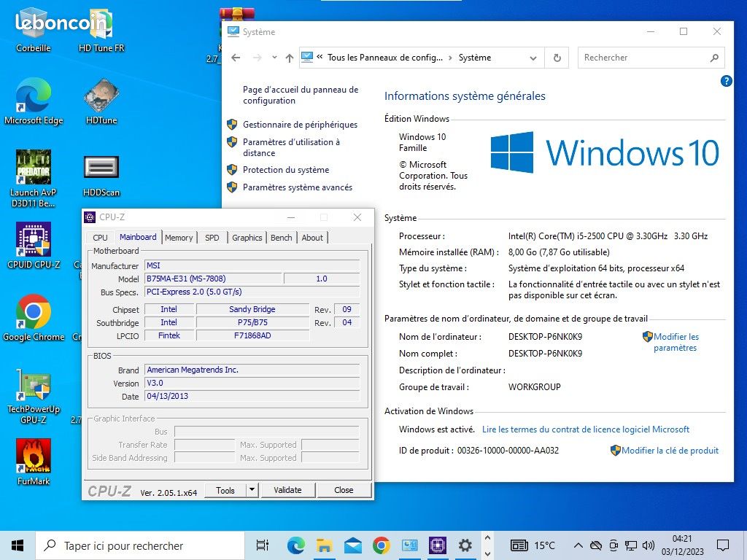Click the taskbar search box
The width and height of the screenshot is (747, 560).
point(141,545)
